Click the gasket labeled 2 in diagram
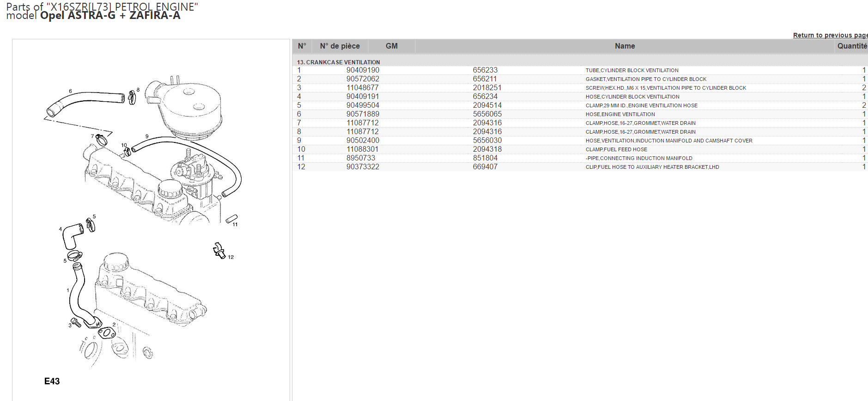868x401 pixels. tap(107, 333)
